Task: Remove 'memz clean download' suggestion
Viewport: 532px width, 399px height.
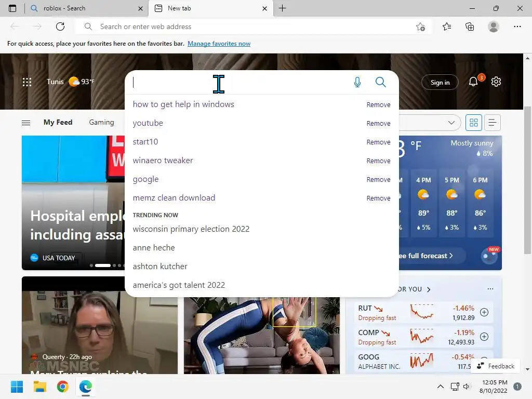Action: point(378,198)
